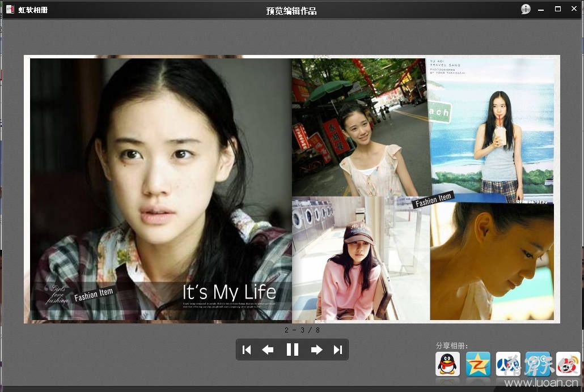Skip to the last album page
Image resolution: width=584 pixels, height=392 pixels.
338,350
